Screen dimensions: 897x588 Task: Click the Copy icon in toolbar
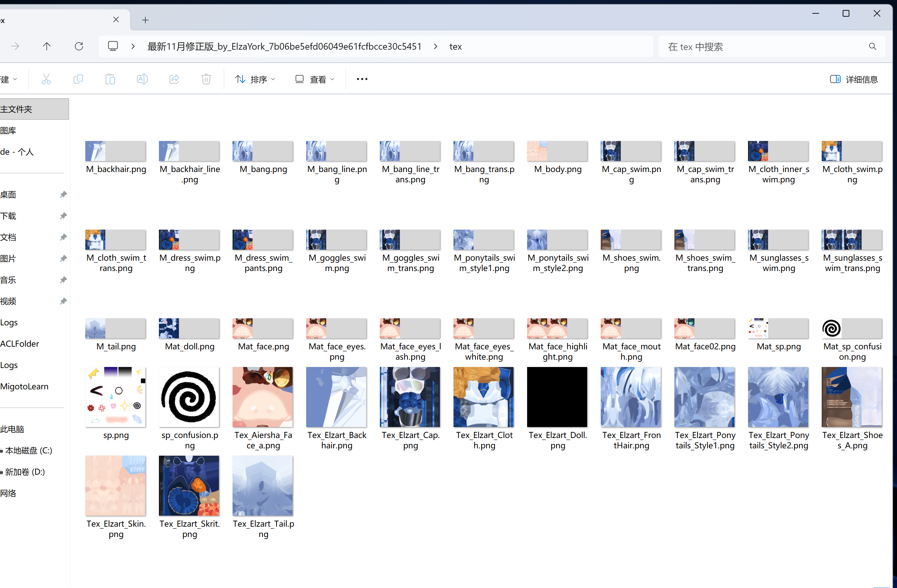(x=78, y=79)
